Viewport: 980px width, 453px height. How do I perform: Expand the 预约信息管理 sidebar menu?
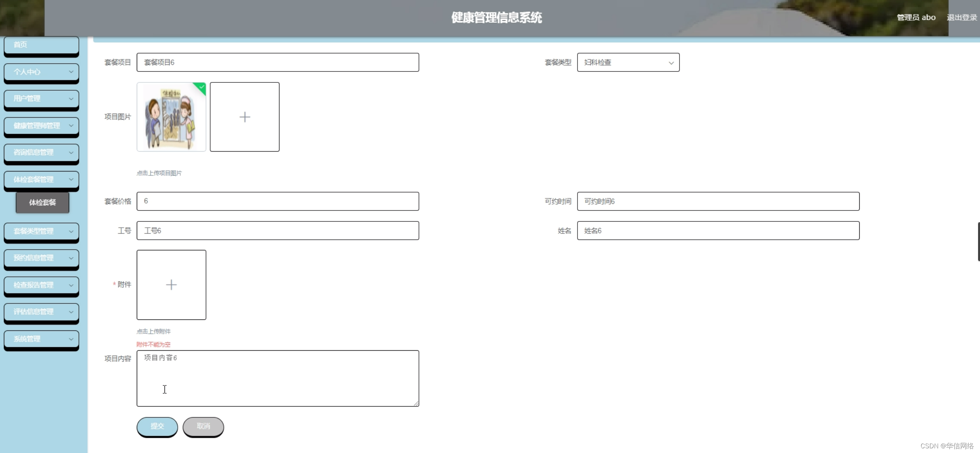pyautogui.click(x=41, y=258)
